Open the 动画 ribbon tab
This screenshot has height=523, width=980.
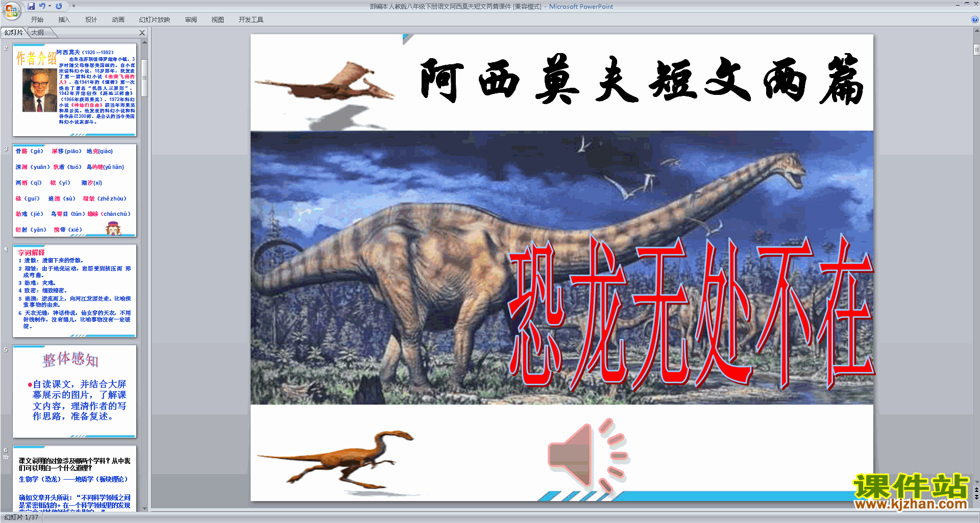click(x=118, y=20)
